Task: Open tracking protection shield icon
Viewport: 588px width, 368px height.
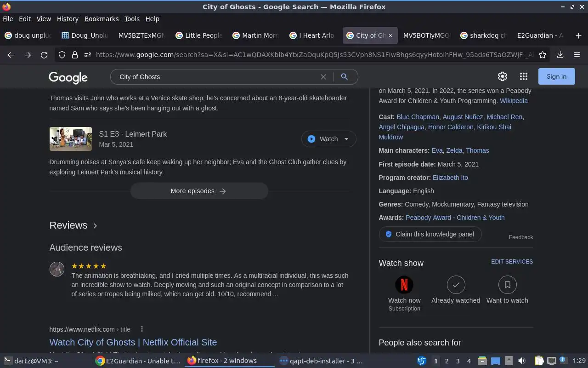Action: tap(62, 55)
